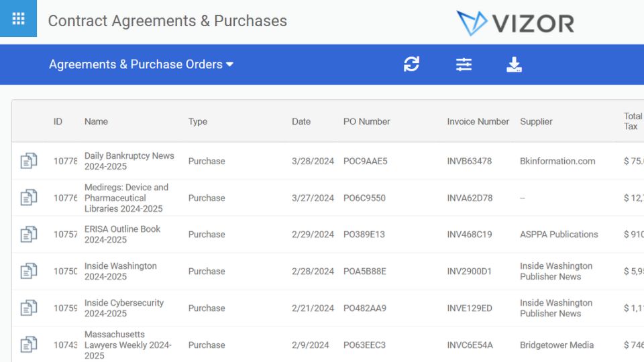Open document icon for Inside Cybersecurity row
644x362 pixels.
click(x=29, y=308)
